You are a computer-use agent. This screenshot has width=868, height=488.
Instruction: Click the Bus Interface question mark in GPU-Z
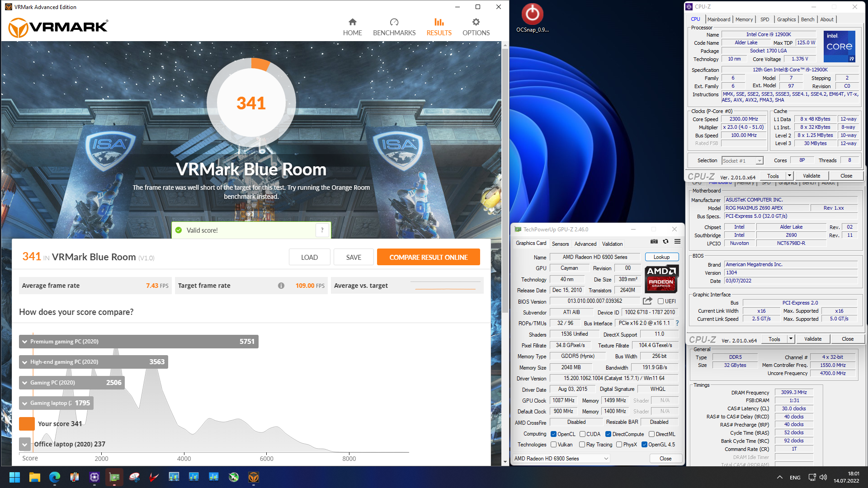(x=677, y=323)
